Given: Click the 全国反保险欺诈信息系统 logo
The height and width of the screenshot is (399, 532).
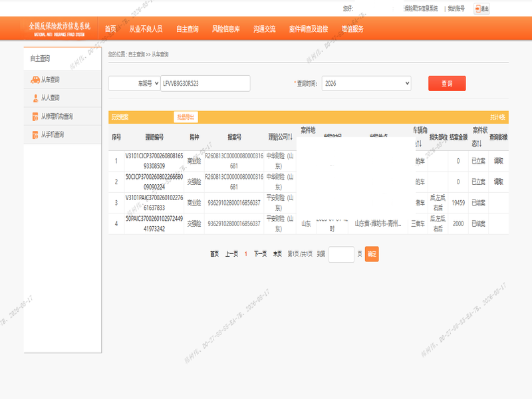Looking at the screenshot, I should click(59, 29).
